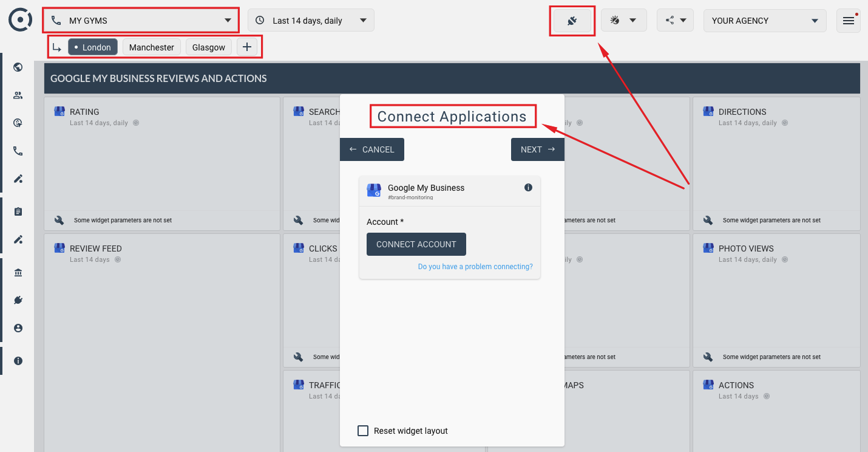Click the store icon beside the ACTIONS title

coord(708,385)
